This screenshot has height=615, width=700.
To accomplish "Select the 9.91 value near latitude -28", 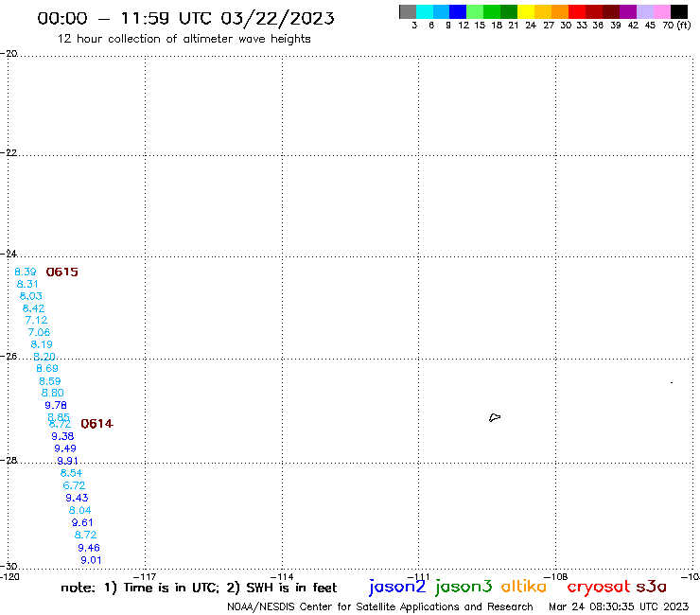I will [x=67, y=461].
